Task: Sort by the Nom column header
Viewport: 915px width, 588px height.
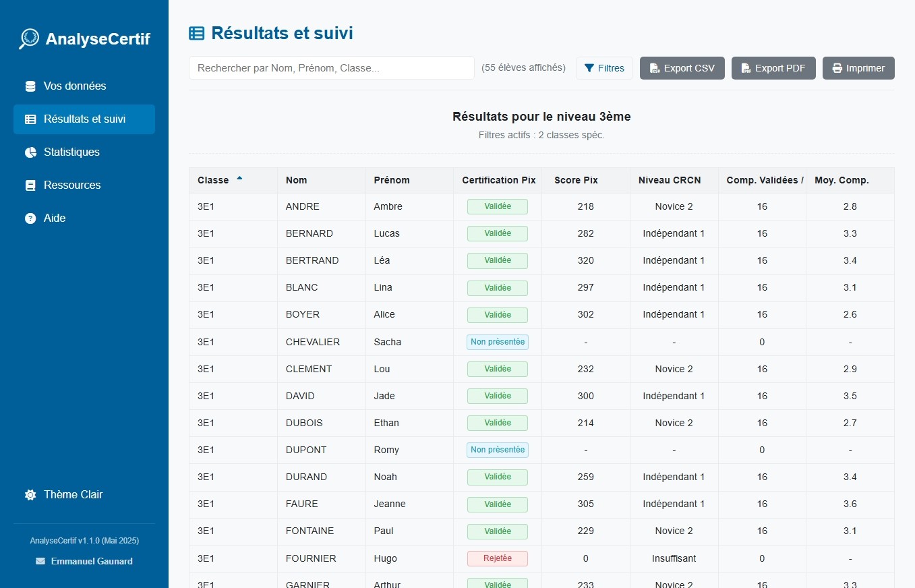Action: point(321,181)
